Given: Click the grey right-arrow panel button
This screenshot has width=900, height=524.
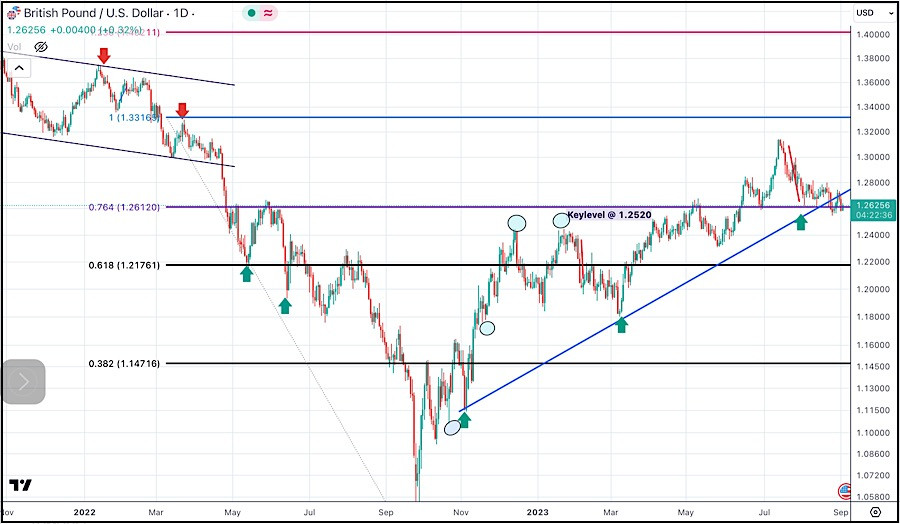Looking at the screenshot, I should 24,382.
